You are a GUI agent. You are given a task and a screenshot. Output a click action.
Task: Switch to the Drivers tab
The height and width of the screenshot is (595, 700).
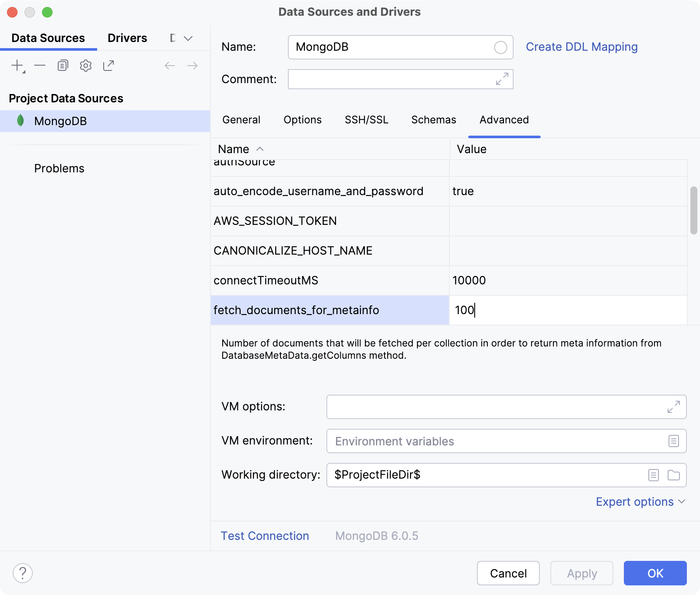point(127,38)
